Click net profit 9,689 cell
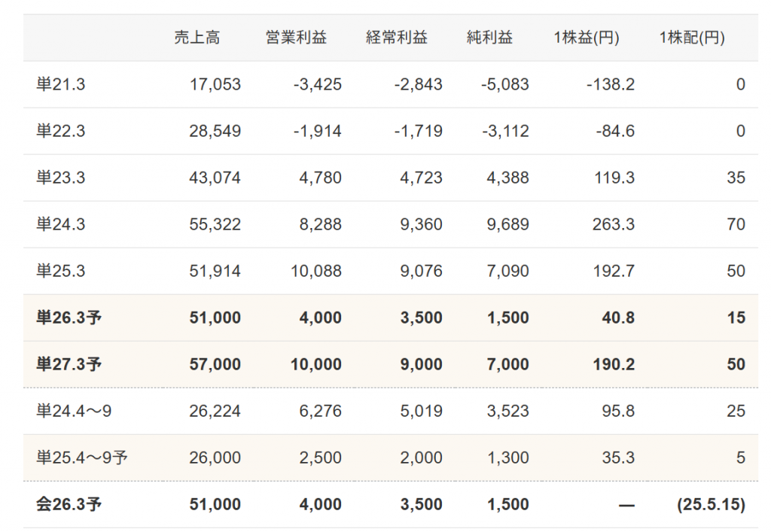 point(508,224)
